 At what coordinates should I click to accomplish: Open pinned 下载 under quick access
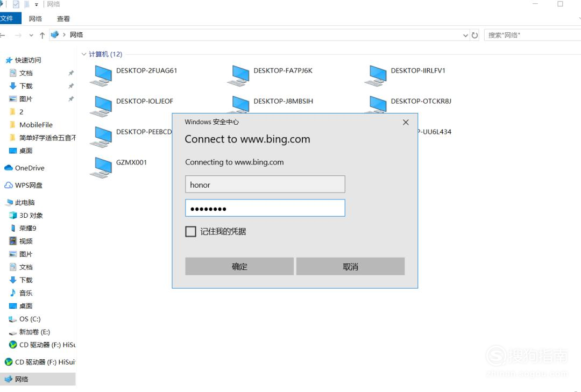tap(21, 86)
